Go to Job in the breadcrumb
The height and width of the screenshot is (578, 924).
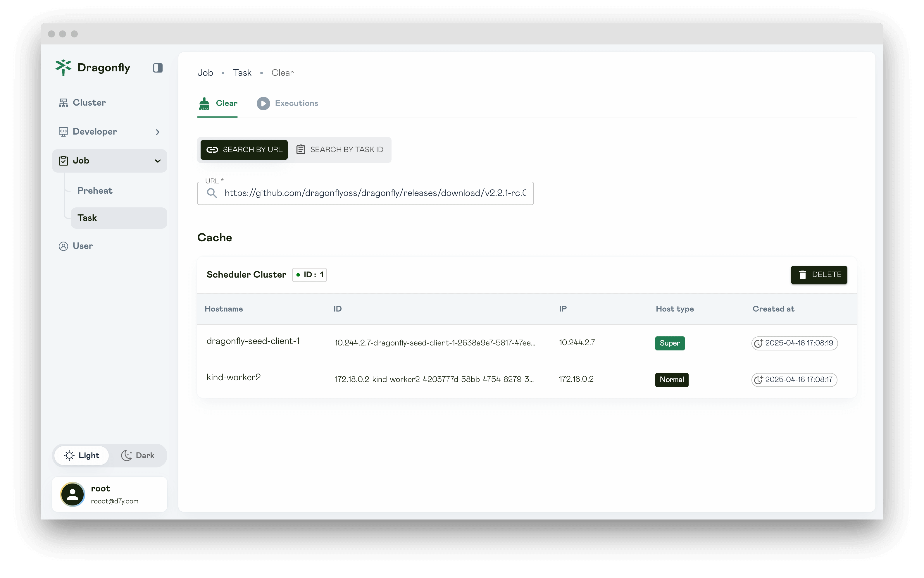[x=205, y=73]
